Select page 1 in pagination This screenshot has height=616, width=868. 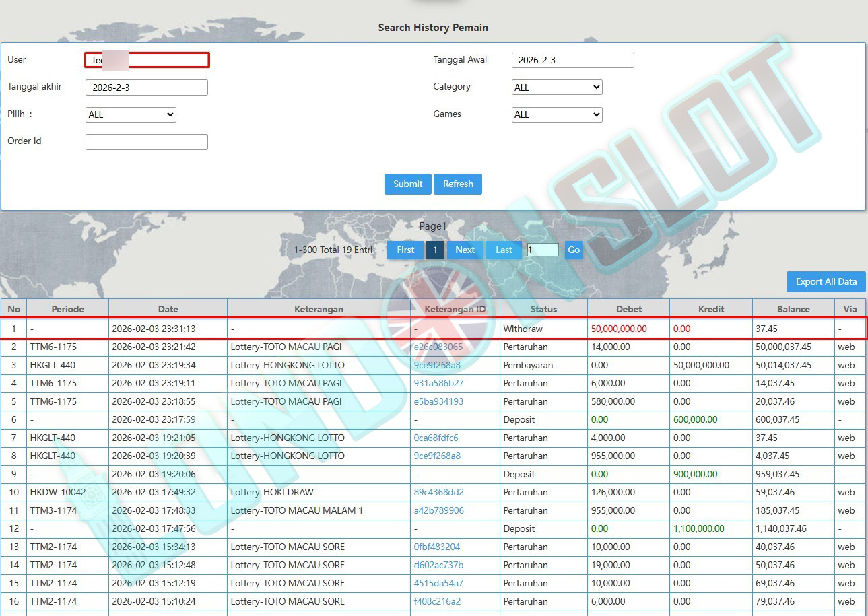coord(435,250)
